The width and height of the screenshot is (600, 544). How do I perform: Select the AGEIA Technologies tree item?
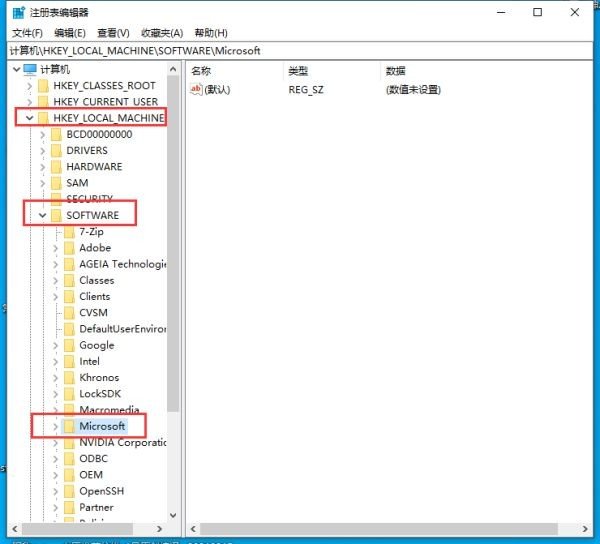click(x=122, y=264)
